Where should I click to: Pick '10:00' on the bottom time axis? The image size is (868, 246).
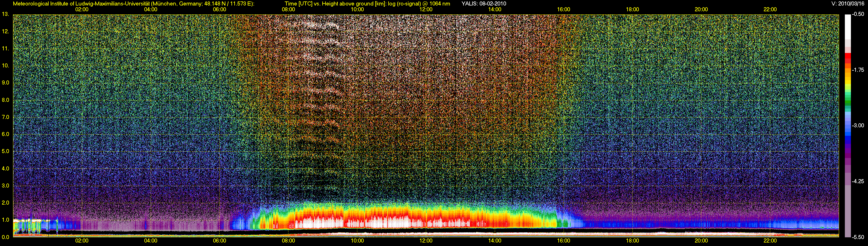click(357, 241)
